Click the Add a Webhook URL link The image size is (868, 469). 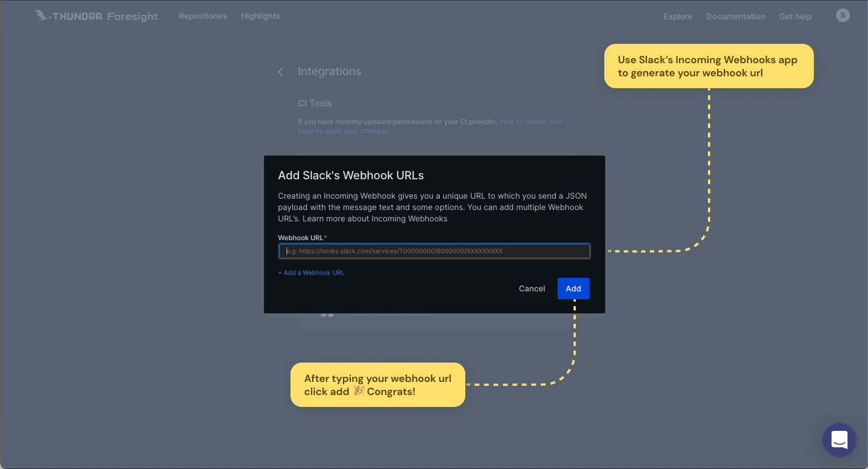[311, 273]
